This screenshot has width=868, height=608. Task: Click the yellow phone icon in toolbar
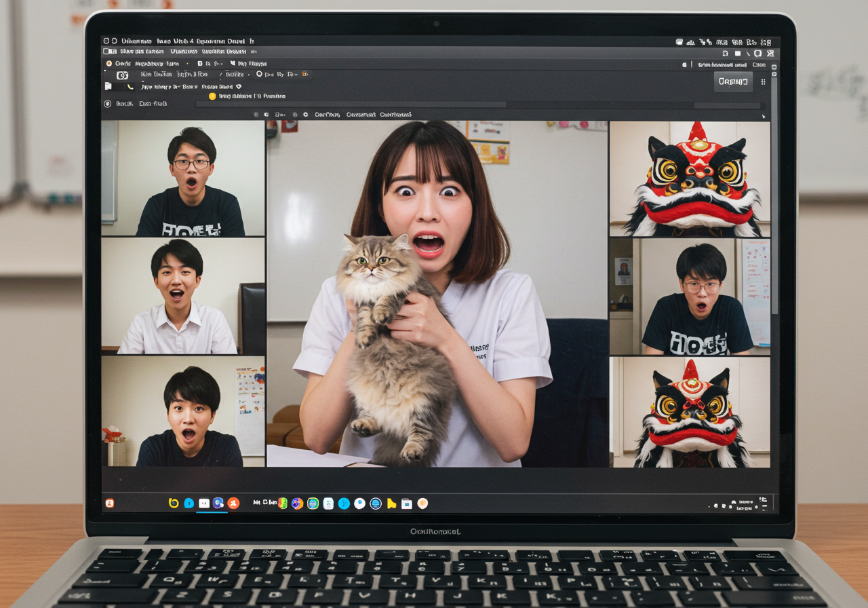130,87
